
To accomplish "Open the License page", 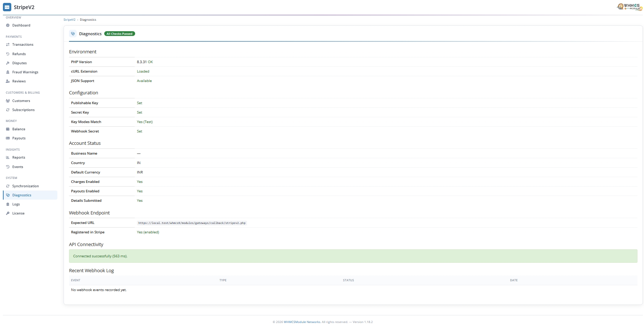I will point(30,213).
